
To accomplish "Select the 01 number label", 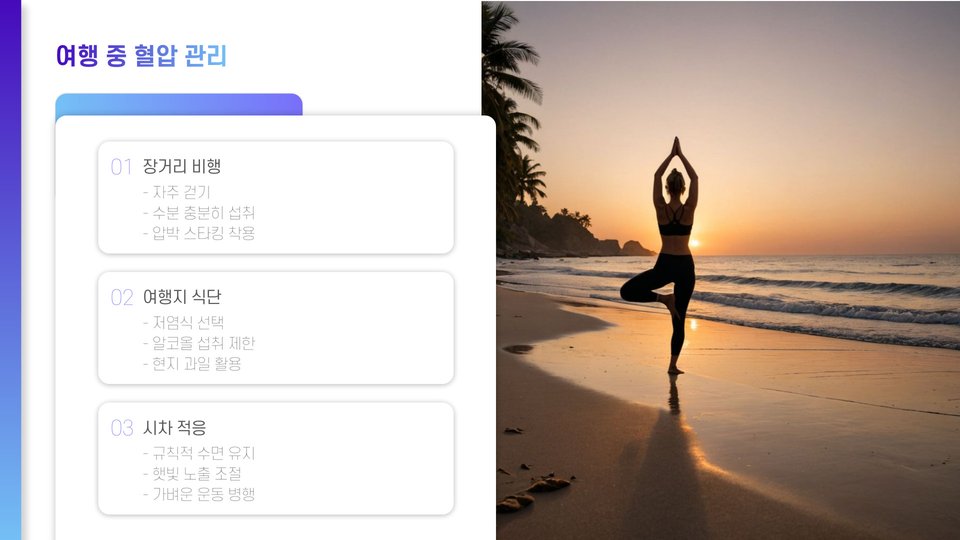I will (121, 167).
